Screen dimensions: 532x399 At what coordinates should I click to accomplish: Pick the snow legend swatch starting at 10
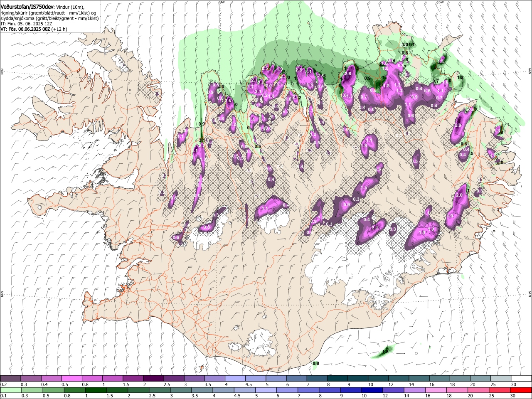point(379,378)
